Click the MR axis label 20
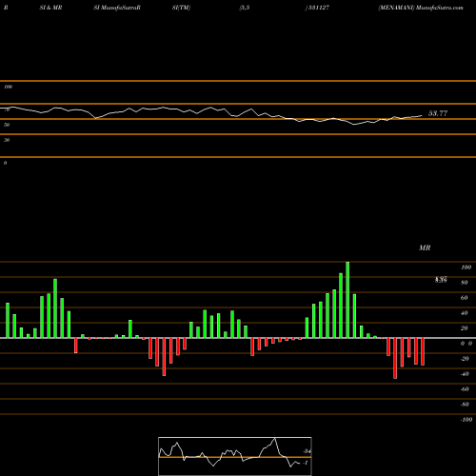This screenshot has height=476, width=476. point(465,328)
